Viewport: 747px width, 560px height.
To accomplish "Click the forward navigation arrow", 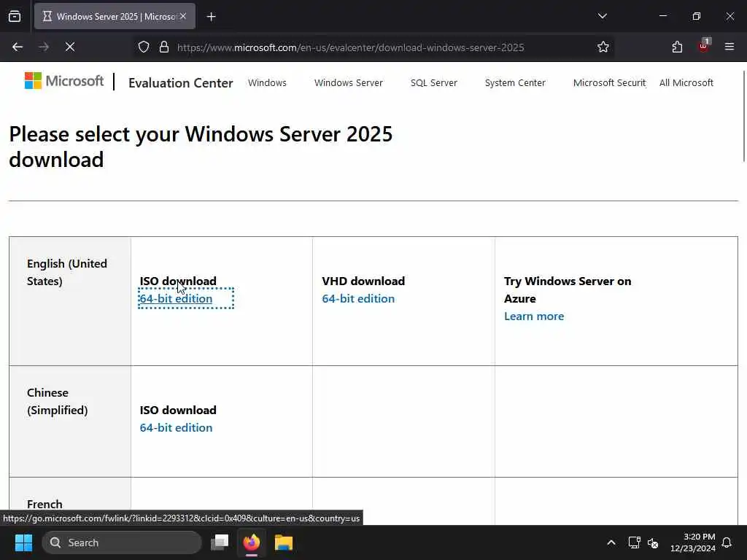I will (x=44, y=47).
